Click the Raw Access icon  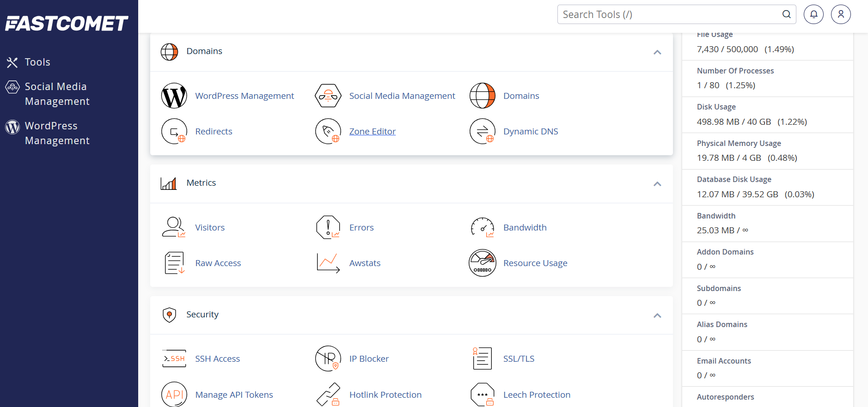(175, 263)
